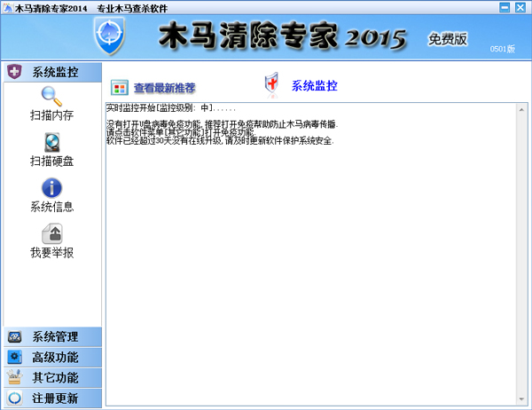Click the 免费版 label in the banner
The width and height of the screenshot is (532, 410).
[447, 39]
